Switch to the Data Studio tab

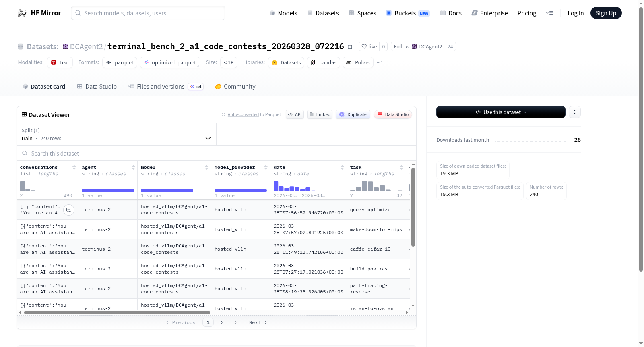point(97,87)
